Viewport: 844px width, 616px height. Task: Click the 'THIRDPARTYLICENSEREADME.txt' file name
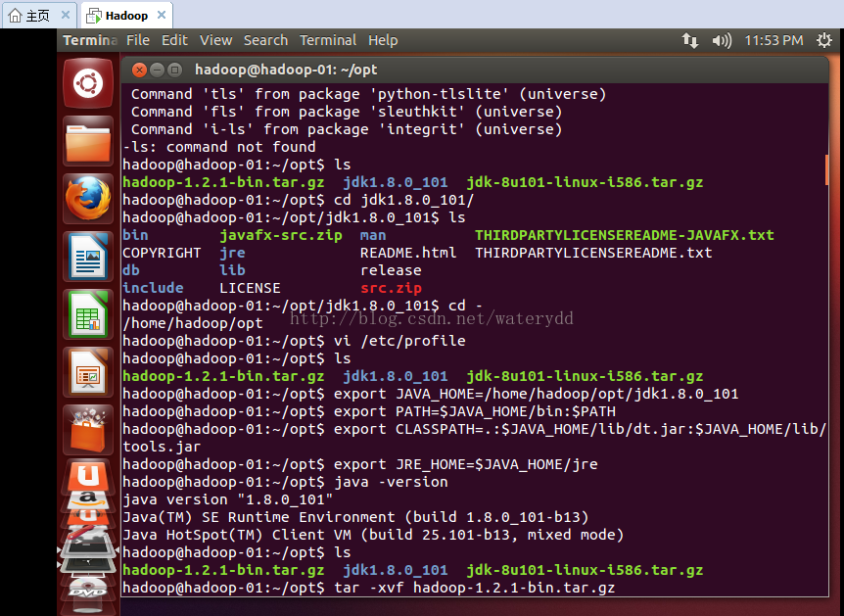click(593, 253)
